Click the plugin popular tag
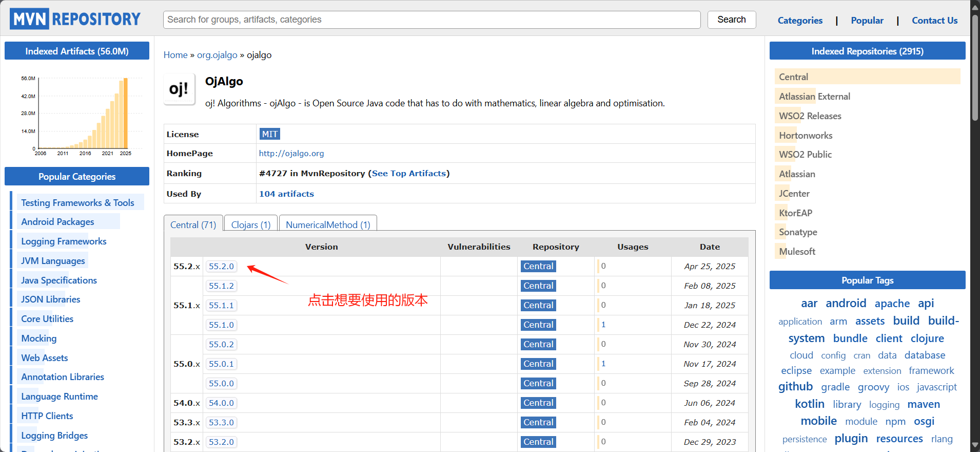The height and width of the screenshot is (452, 980). 851,439
